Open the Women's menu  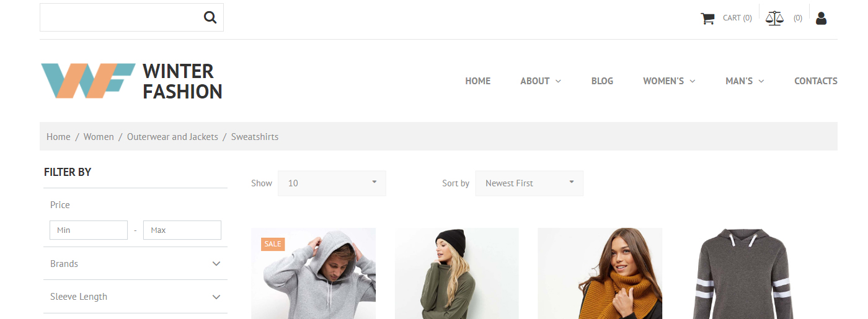pos(668,81)
